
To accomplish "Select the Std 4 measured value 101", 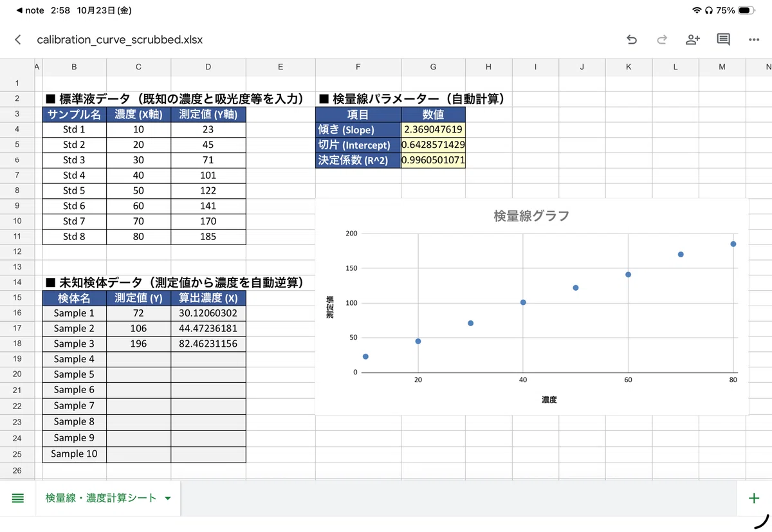I will pyautogui.click(x=208, y=175).
